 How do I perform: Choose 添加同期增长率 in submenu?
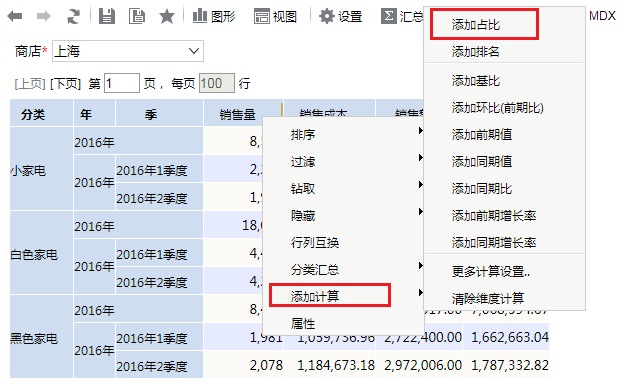click(504, 242)
